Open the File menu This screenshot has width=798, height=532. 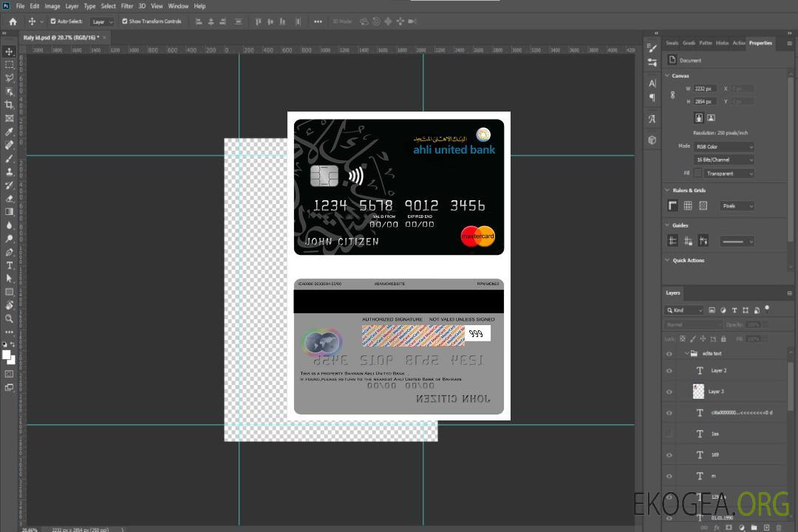pyautogui.click(x=21, y=6)
